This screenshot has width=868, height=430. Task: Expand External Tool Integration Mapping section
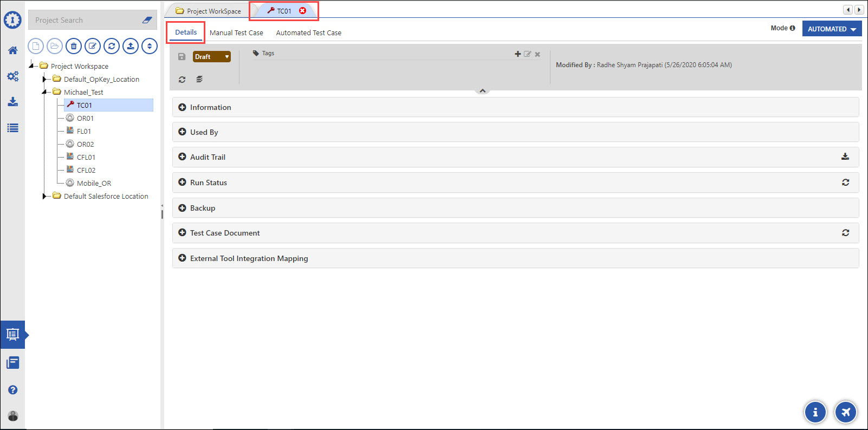(182, 258)
